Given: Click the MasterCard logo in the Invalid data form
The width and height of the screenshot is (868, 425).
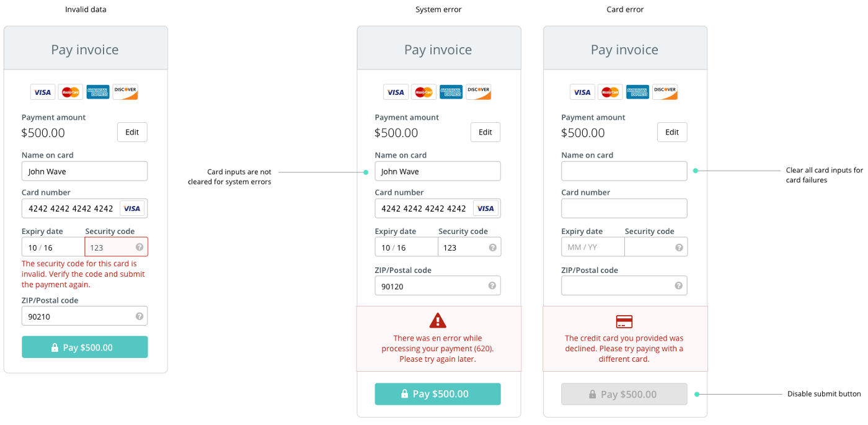Looking at the screenshot, I should 70,91.
